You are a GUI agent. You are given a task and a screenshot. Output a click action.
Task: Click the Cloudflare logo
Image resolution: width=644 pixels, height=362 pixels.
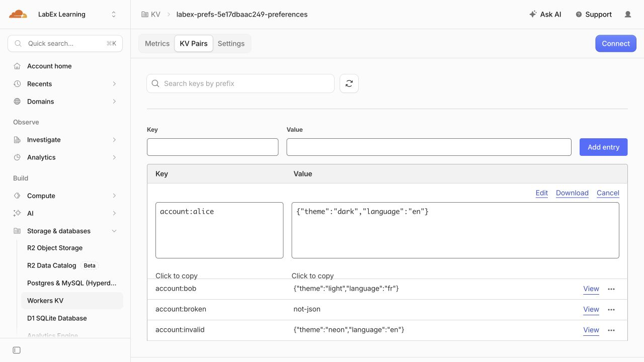[18, 14]
